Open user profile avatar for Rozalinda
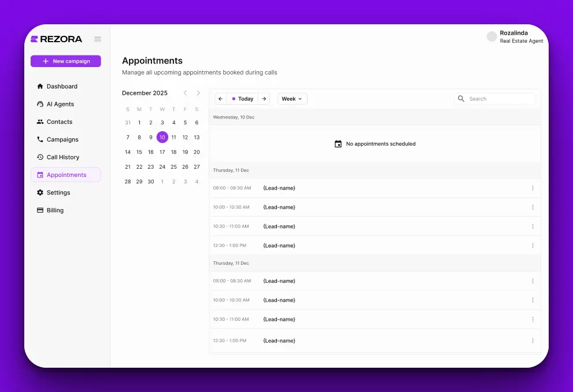Screen dimensions: 573x392 (491, 37)
